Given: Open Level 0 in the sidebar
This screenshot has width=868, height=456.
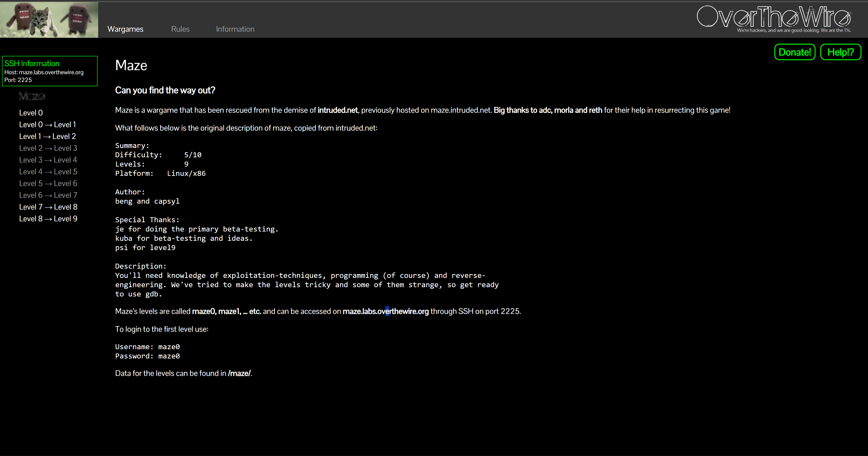Looking at the screenshot, I should click(31, 112).
